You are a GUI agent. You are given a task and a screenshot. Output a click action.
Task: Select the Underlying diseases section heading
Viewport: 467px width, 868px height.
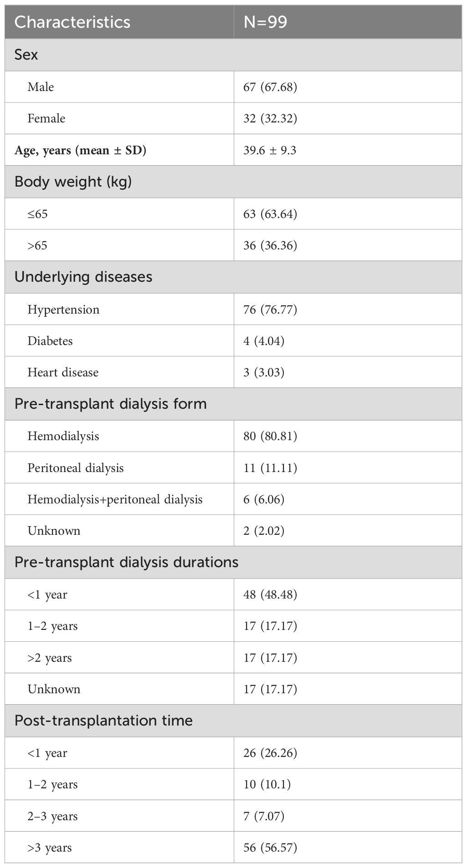83,277
